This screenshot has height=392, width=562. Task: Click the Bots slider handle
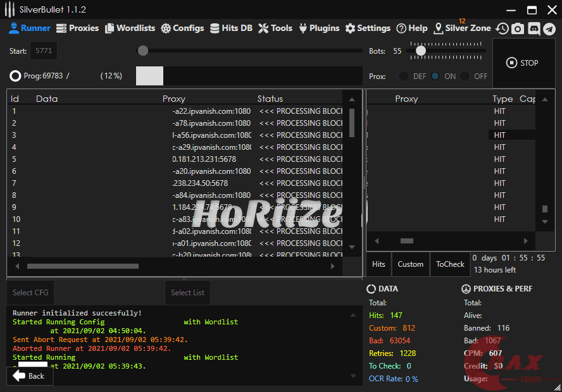pyautogui.click(x=420, y=51)
